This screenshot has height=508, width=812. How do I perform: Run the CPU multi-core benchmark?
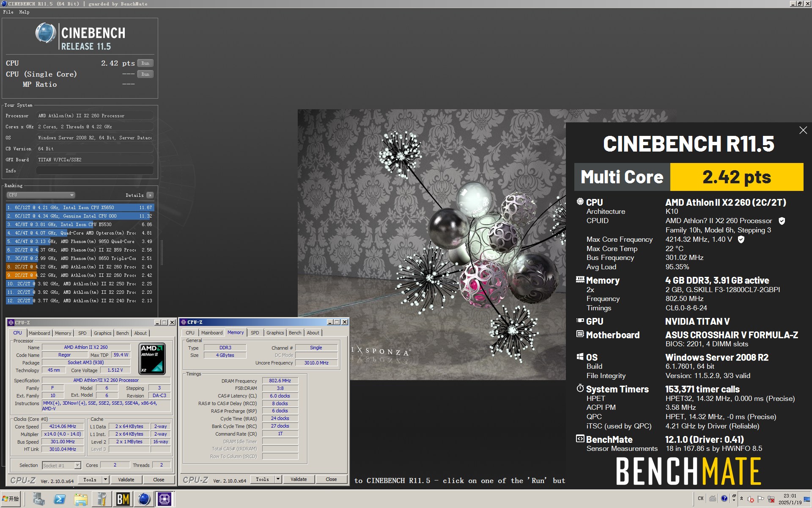(145, 63)
